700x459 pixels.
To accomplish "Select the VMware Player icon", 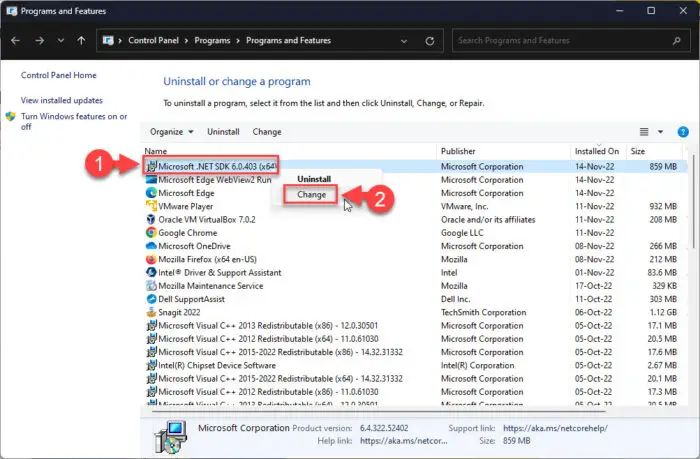I will 151,206.
